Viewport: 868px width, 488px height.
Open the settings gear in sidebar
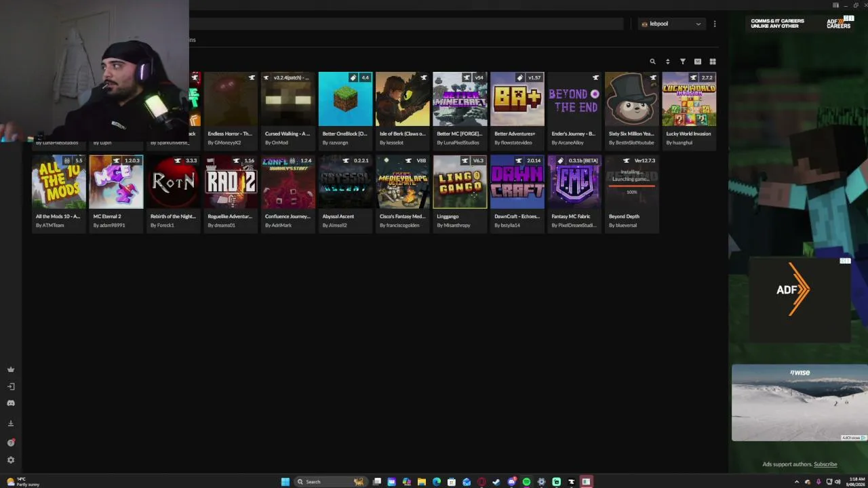pos(11,460)
